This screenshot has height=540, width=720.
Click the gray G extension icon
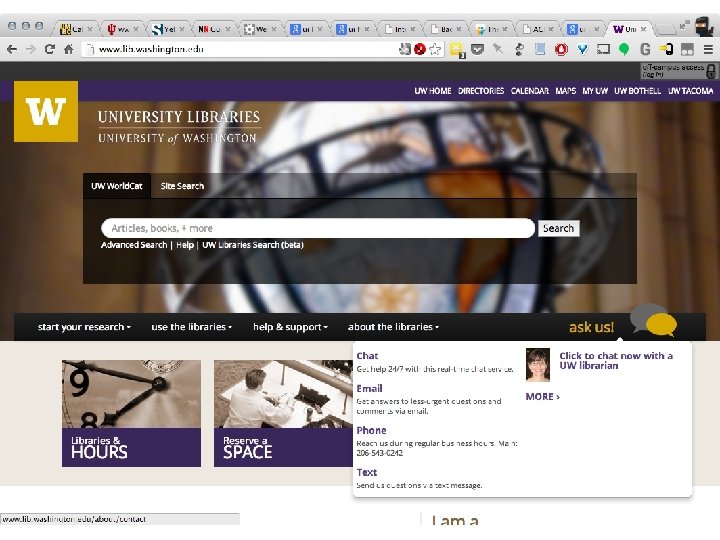point(645,49)
